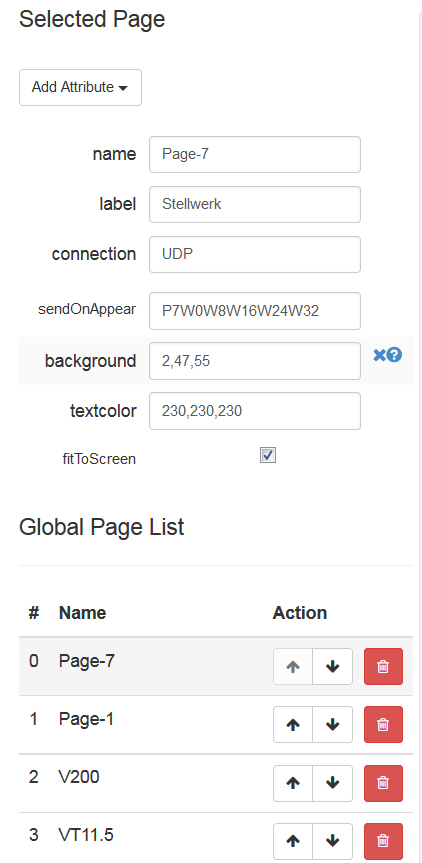This screenshot has height=863, width=422.
Task: Delete VT11.5 using its trash button
Action: tap(383, 842)
